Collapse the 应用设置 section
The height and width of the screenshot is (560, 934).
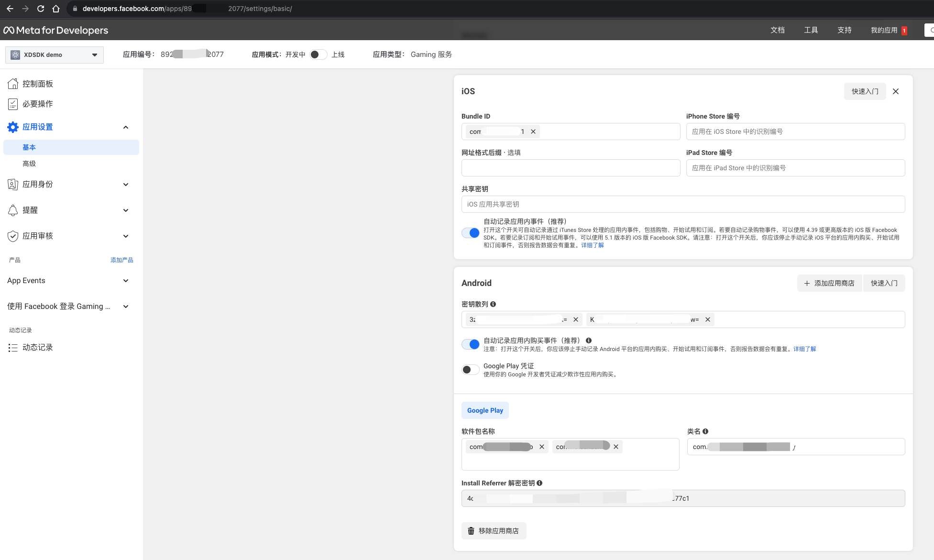pos(126,127)
